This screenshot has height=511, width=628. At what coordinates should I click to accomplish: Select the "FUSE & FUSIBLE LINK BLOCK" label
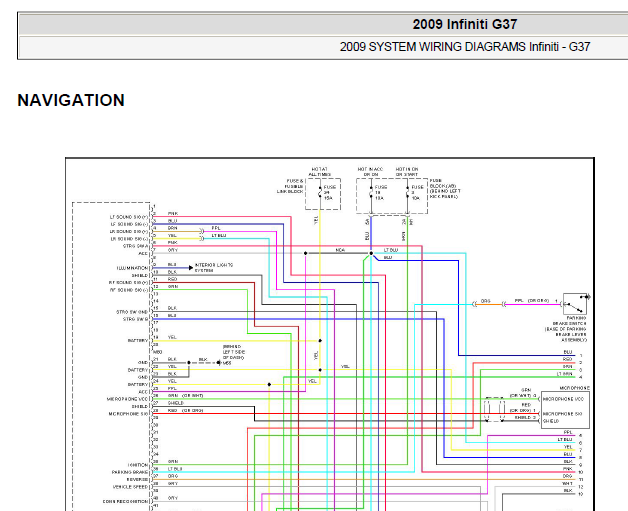click(x=291, y=186)
